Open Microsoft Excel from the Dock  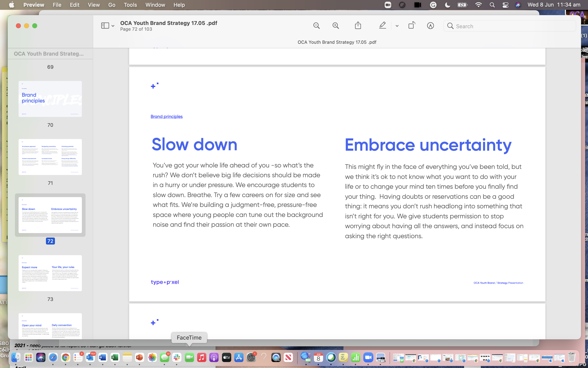pyautogui.click(x=115, y=357)
